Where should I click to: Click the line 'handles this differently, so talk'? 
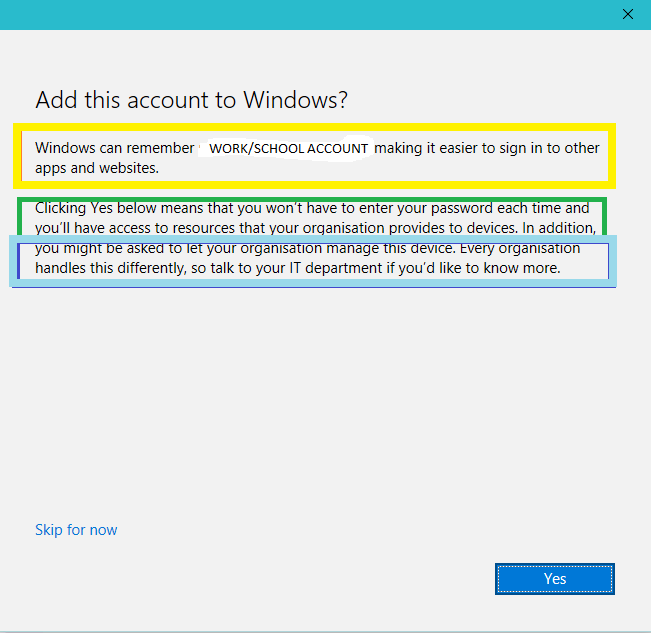coord(298,268)
